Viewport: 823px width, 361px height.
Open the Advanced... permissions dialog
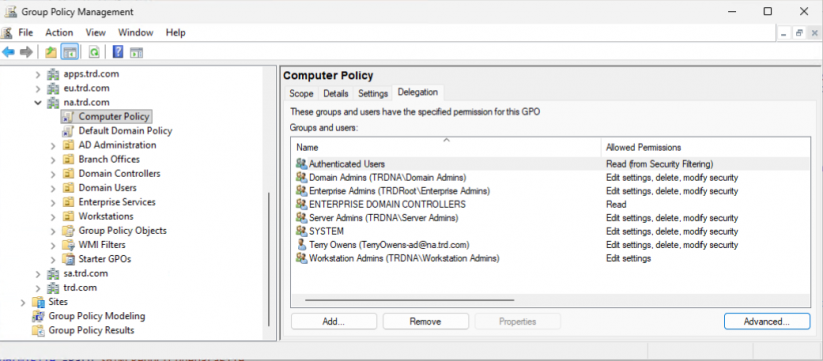click(767, 322)
